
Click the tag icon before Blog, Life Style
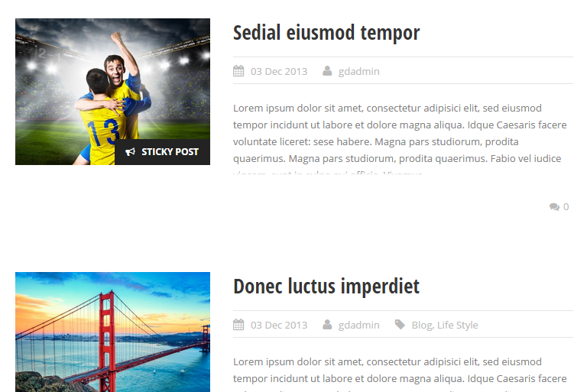point(400,325)
